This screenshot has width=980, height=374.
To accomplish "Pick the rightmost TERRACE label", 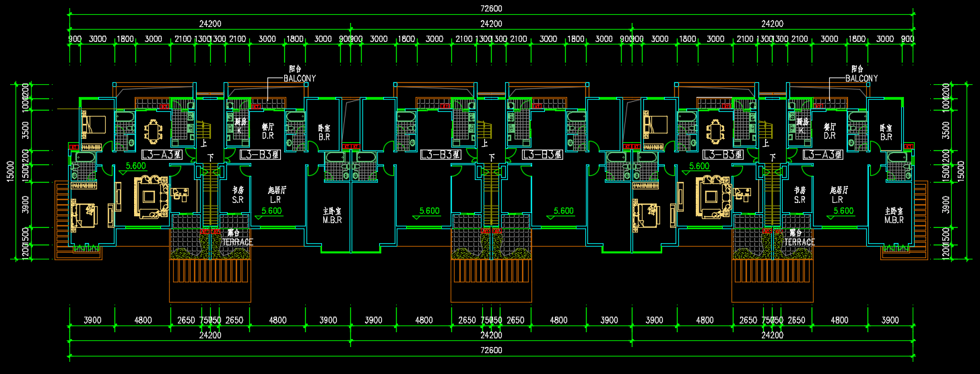I will pos(799,241).
